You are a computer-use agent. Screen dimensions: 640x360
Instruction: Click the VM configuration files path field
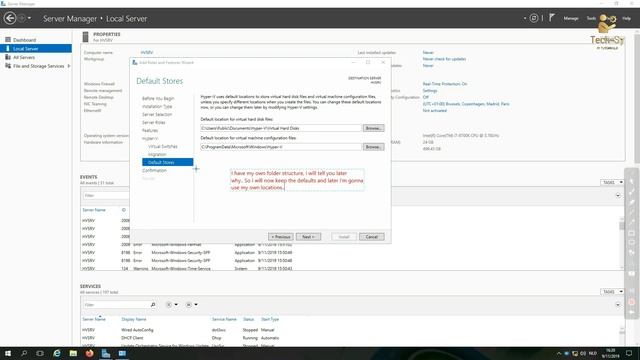pos(281,147)
